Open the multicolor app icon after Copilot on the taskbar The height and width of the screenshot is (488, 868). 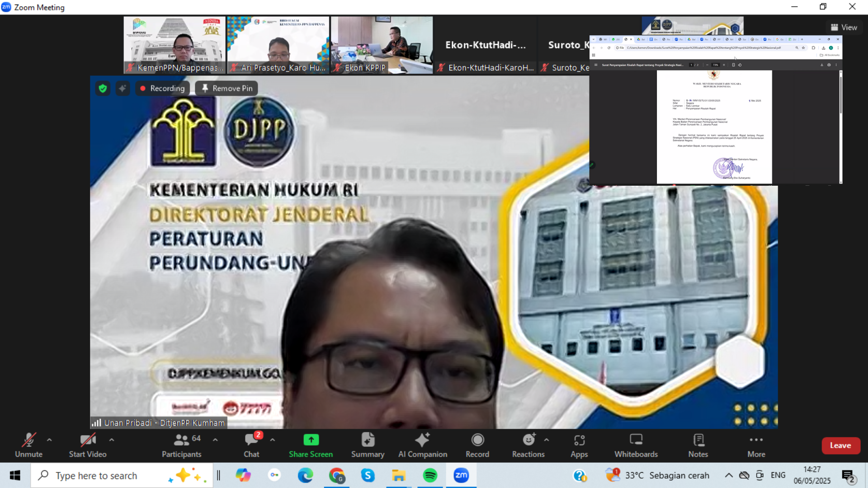pyautogui.click(x=274, y=475)
